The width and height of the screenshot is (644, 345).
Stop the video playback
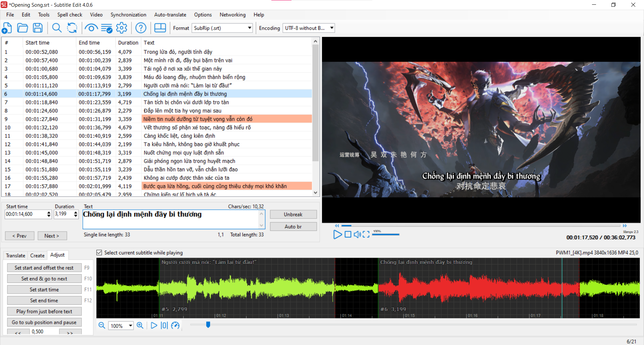pos(348,234)
